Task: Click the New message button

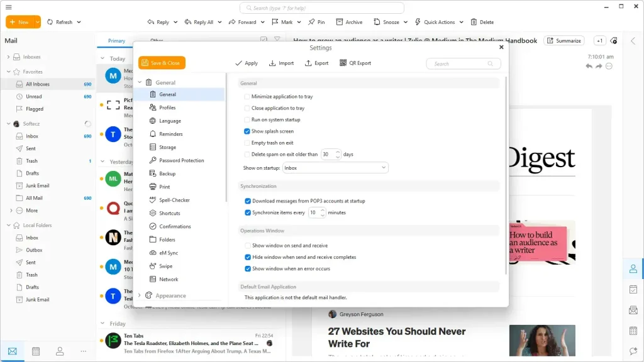Action: pos(19,22)
